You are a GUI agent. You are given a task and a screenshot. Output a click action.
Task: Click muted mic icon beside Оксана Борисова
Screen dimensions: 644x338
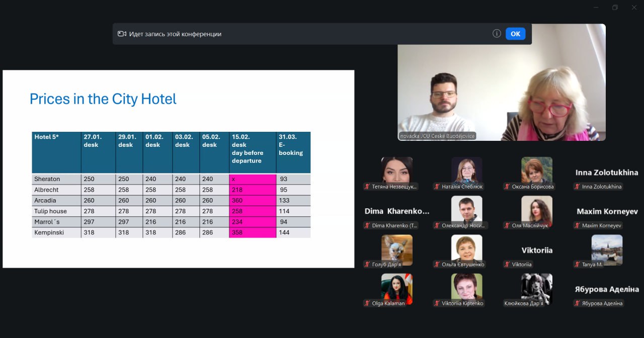tap(507, 187)
